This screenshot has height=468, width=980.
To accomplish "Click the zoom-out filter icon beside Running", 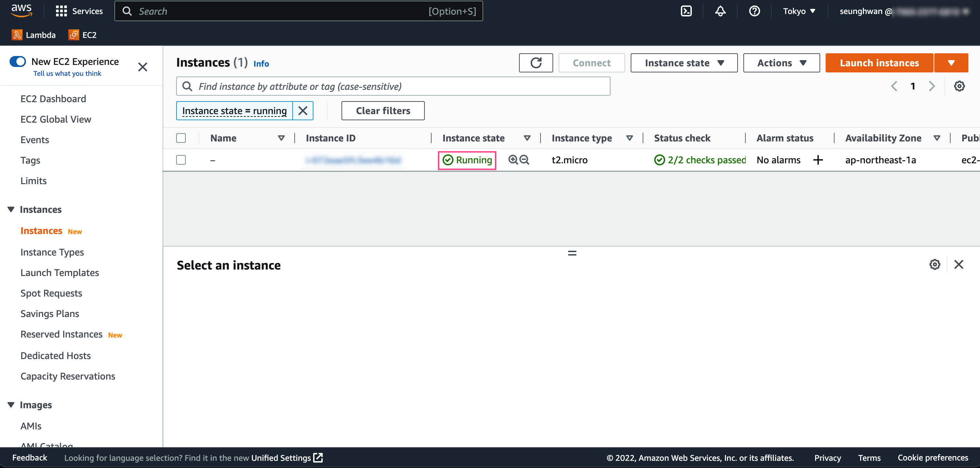I will point(524,160).
